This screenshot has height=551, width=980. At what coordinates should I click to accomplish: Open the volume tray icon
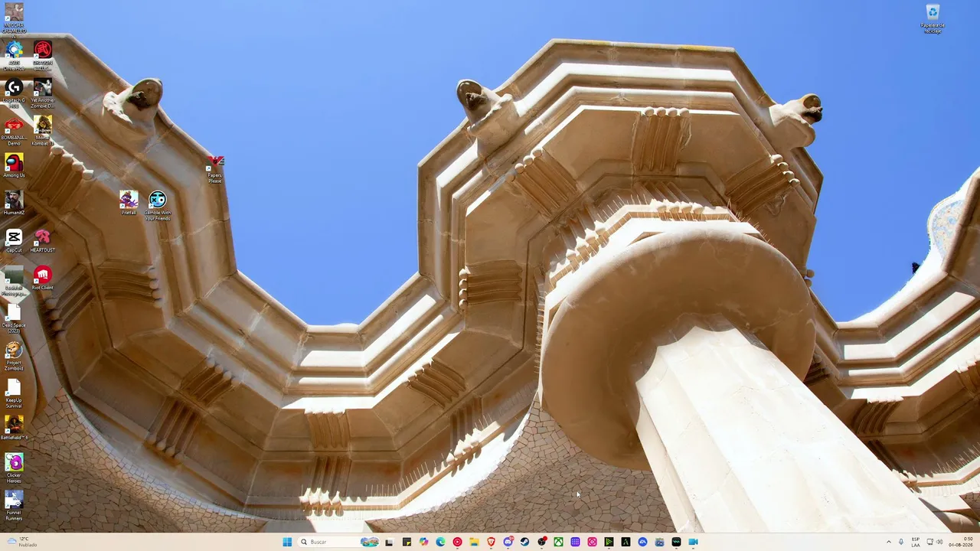pyautogui.click(x=939, y=542)
